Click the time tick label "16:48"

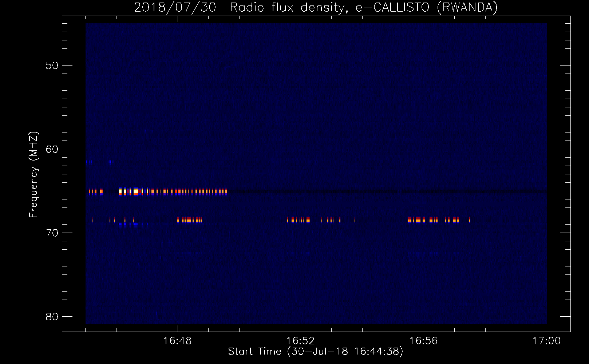tap(178, 341)
